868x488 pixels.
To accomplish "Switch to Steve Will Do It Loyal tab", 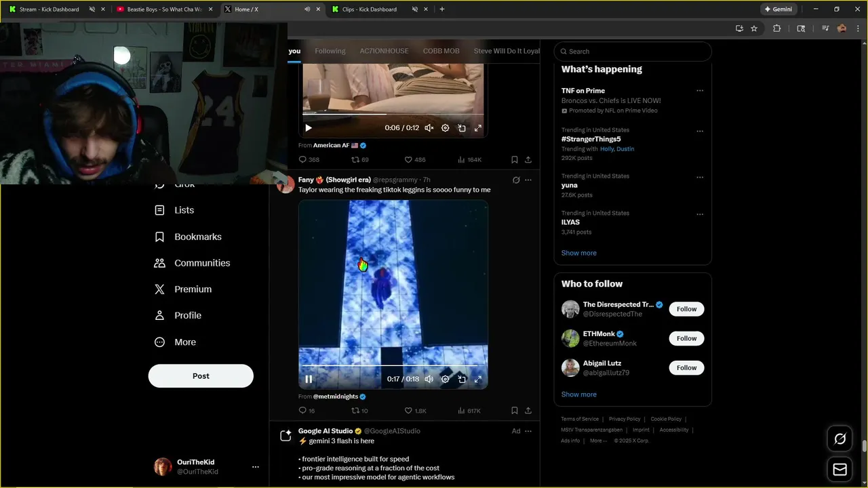I will [507, 52].
